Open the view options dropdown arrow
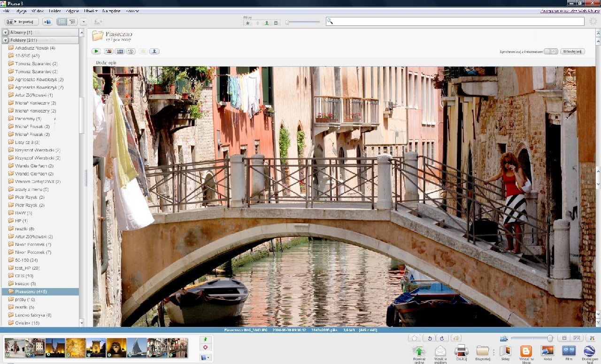This screenshot has height=364, width=601. pos(84,22)
